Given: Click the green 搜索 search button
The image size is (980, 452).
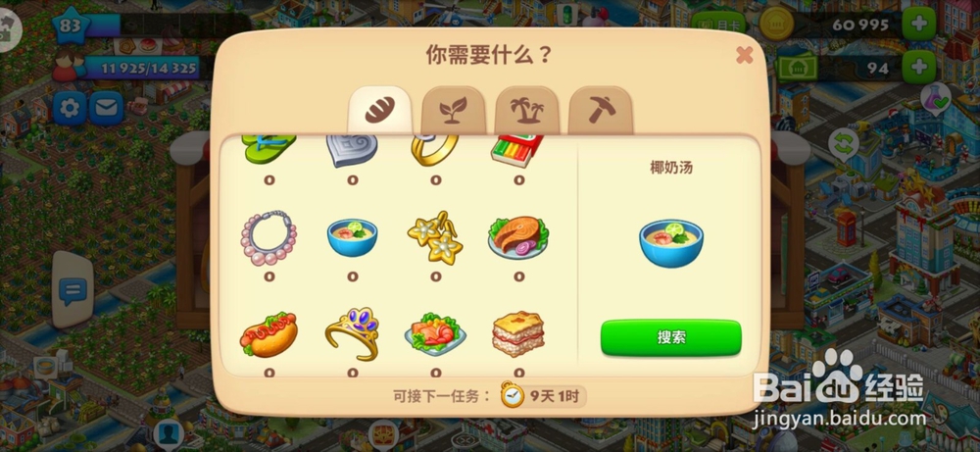Looking at the screenshot, I should tap(671, 337).
